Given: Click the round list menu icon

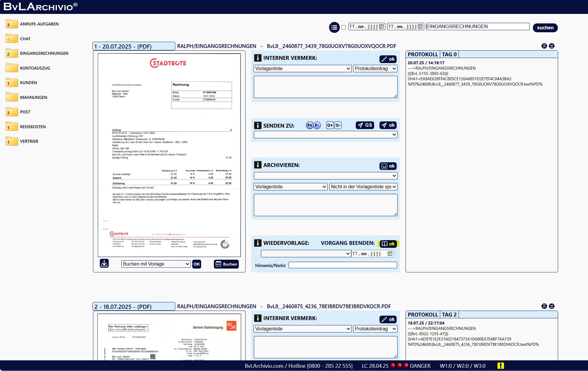Looking at the screenshot, I should (334, 28).
